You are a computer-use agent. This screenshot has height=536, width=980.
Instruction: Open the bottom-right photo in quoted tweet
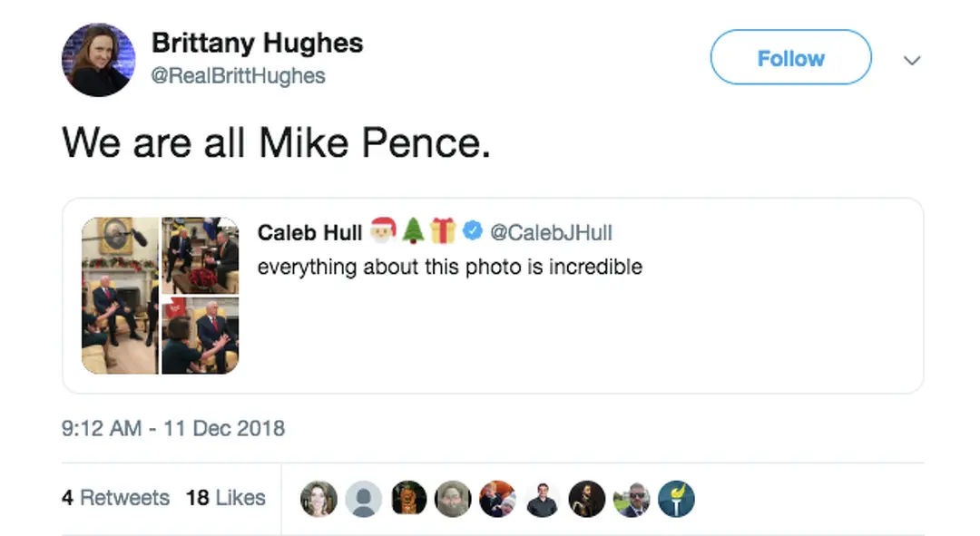tap(200, 335)
